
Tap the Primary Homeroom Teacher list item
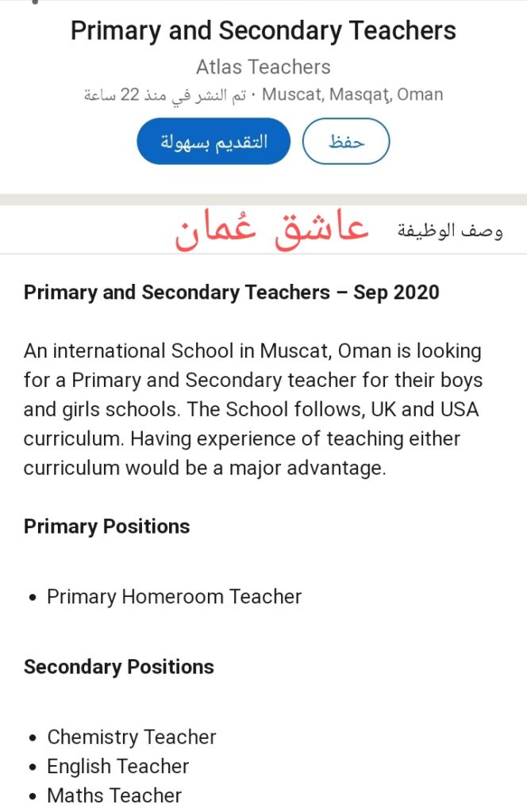click(174, 596)
